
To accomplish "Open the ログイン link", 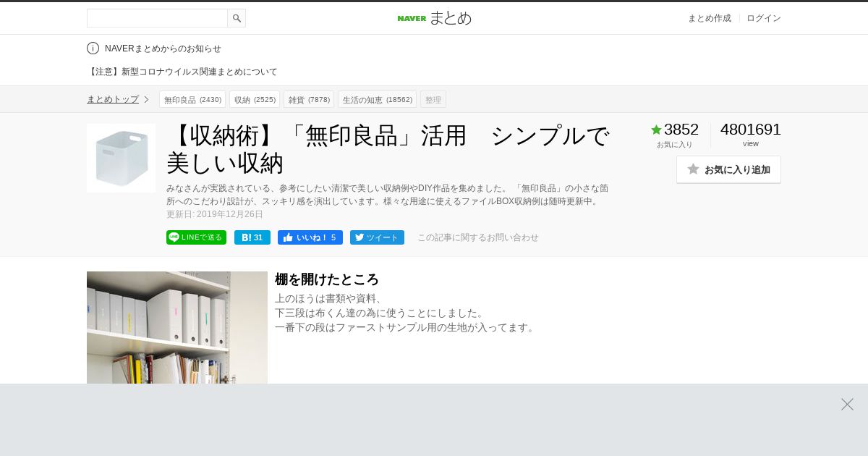I will [764, 18].
